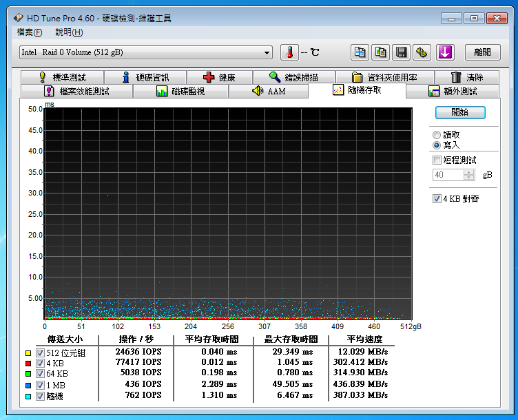Image resolution: width=518 pixels, height=420 pixels.
Task: Select the 磁碟監視 disk monitor tab
Action: [x=180, y=91]
